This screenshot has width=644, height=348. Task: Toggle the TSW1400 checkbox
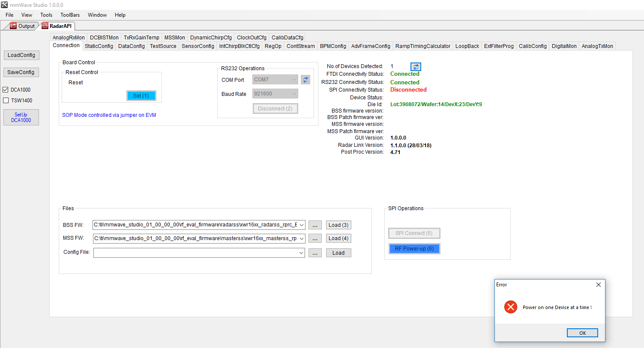point(6,100)
